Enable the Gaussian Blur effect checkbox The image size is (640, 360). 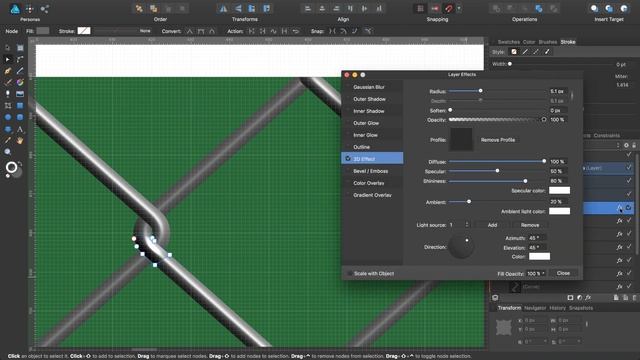coord(348,87)
